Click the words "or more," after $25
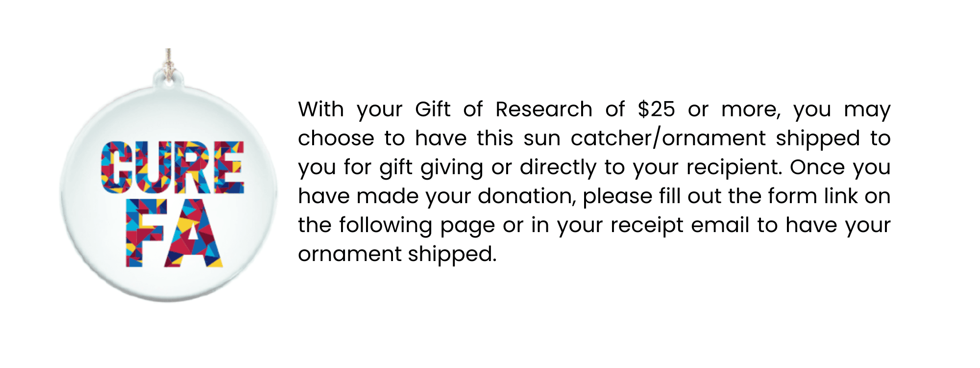980x368 pixels. point(734,109)
